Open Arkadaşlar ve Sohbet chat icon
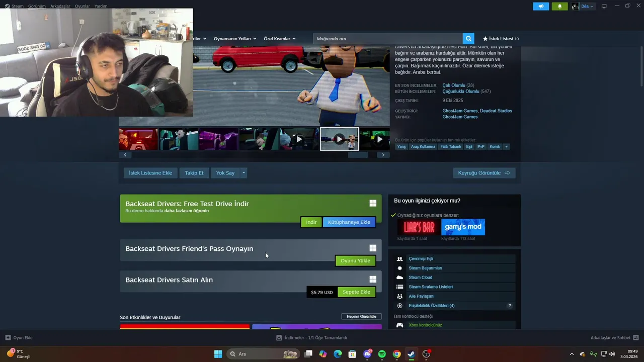Screen dimensions: 644x362 pyautogui.click(x=636, y=338)
